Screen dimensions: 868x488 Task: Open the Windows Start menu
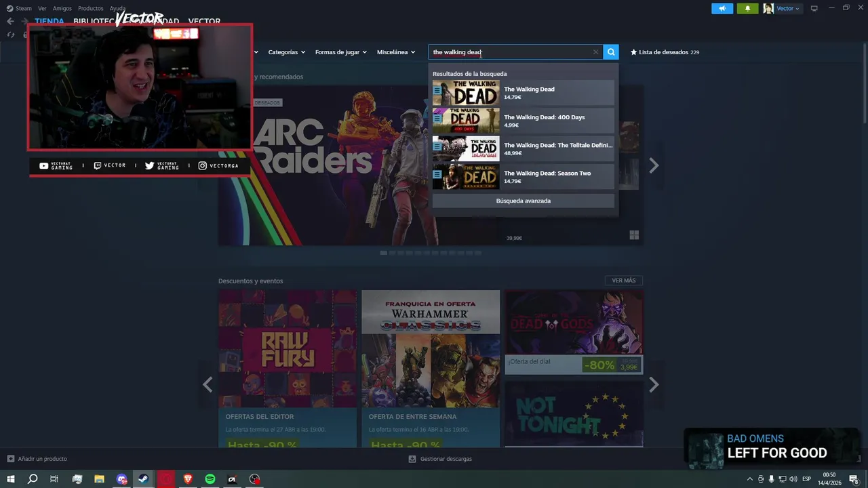pyautogui.click(x=11, y=479)
